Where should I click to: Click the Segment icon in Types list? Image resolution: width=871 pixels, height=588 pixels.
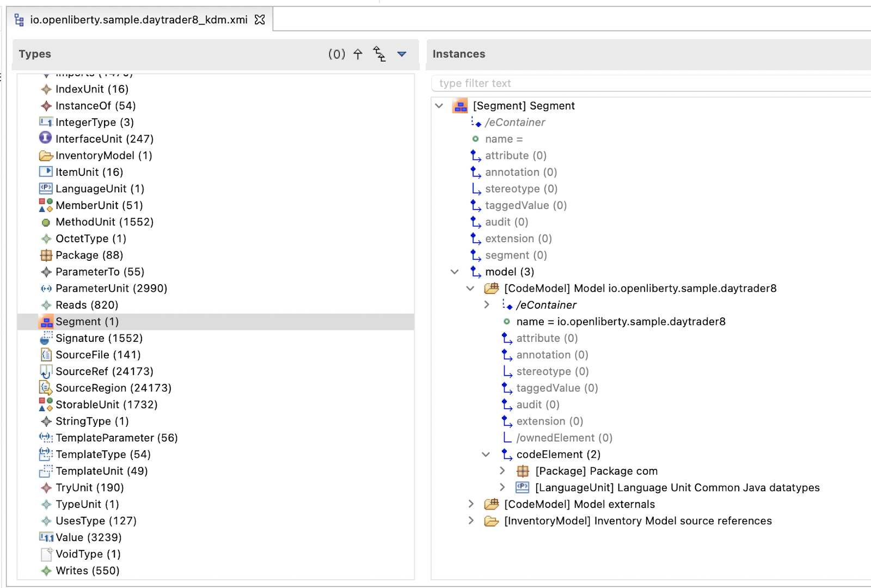tap(47, 322)
